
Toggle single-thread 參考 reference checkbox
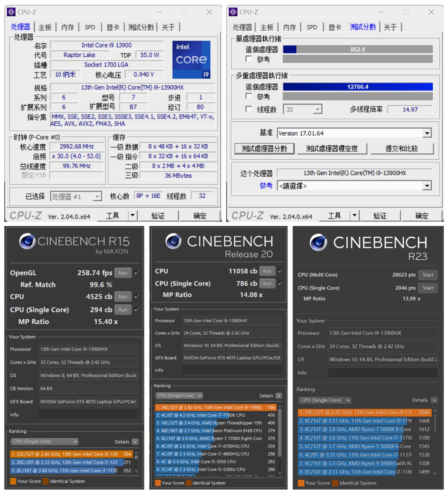[249, 59]
